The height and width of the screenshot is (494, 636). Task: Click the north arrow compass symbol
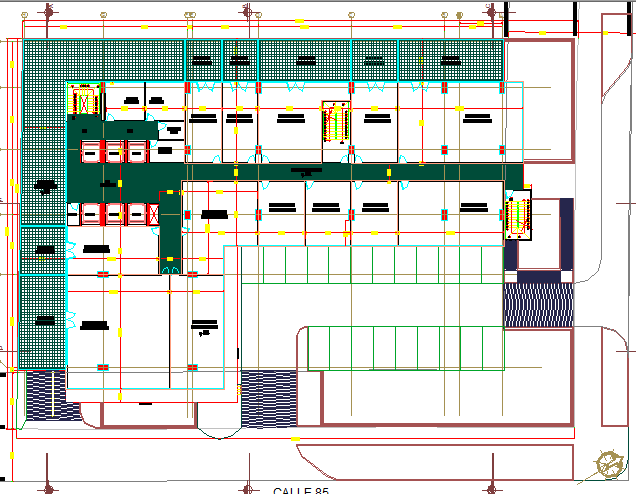(x=607, y=462)
